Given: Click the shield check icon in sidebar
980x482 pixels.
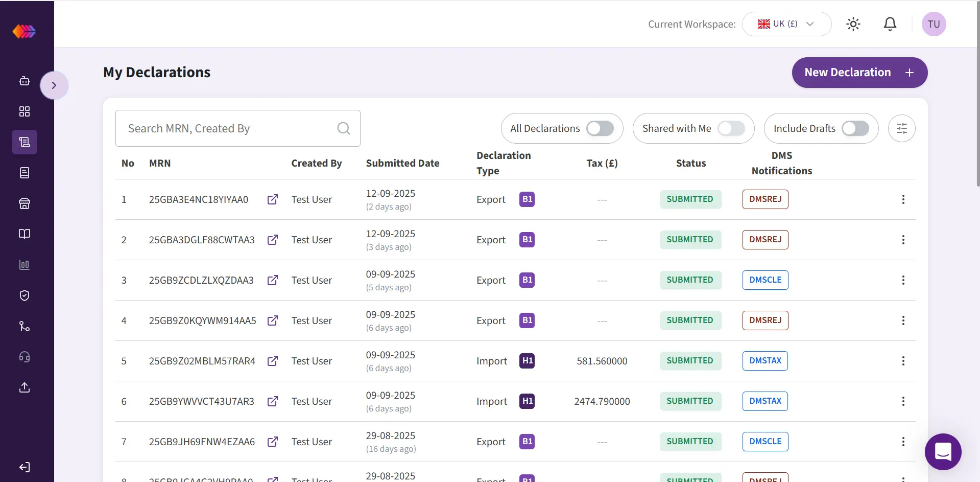Looking at the screenshot, I should tap(24, 295).
